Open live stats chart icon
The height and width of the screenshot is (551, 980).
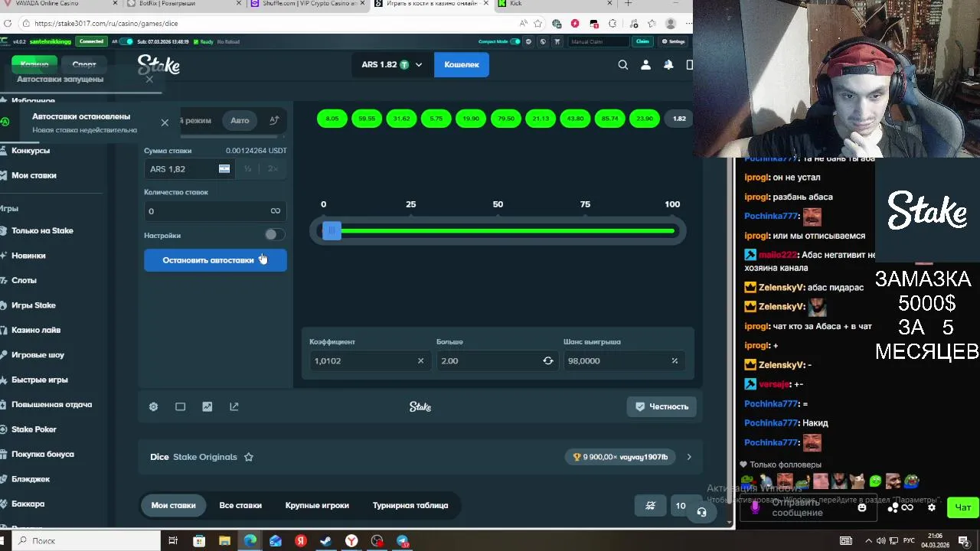(207, 406)
